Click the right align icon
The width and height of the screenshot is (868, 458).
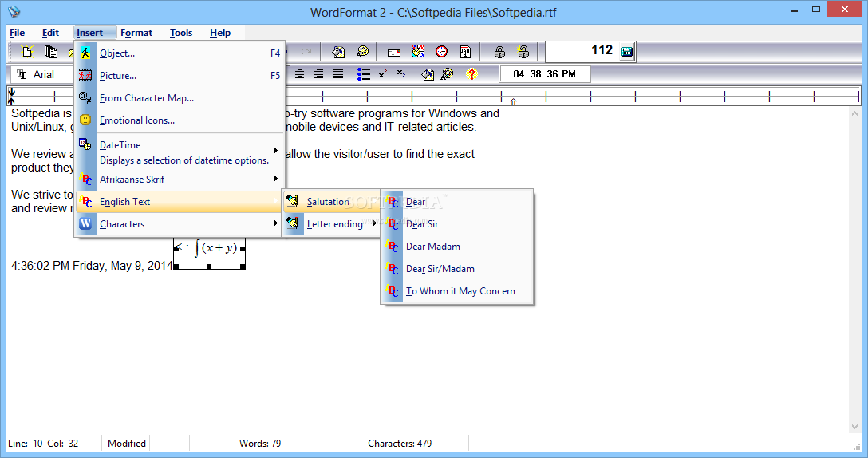pyautogui.click(x=319, y=73)
